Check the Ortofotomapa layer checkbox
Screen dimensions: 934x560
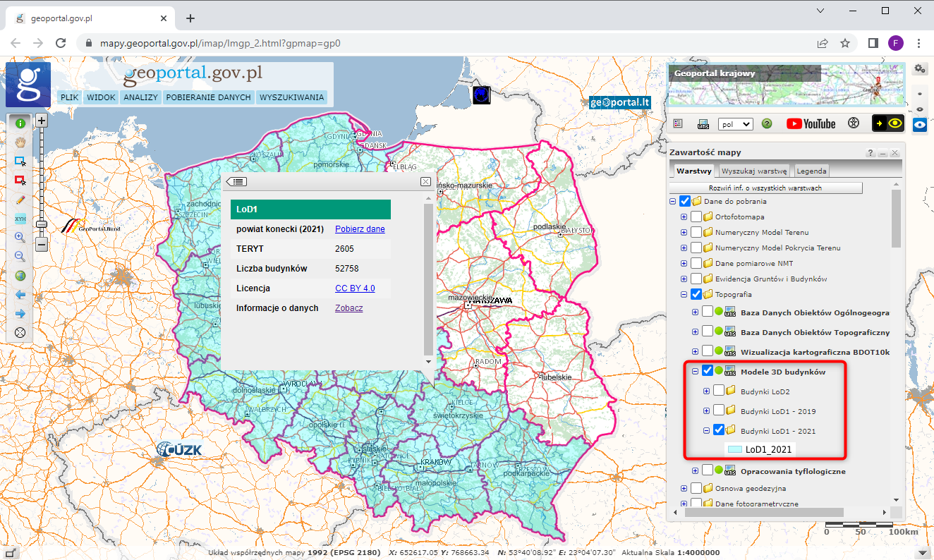click(696, 217)
